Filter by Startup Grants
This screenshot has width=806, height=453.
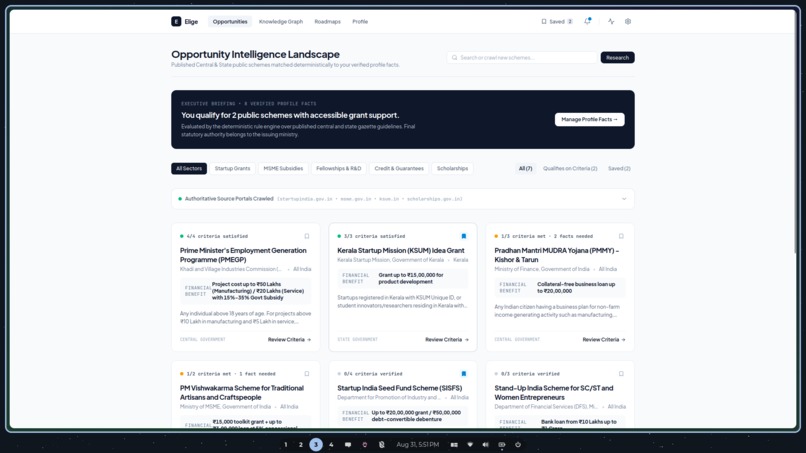232,169
